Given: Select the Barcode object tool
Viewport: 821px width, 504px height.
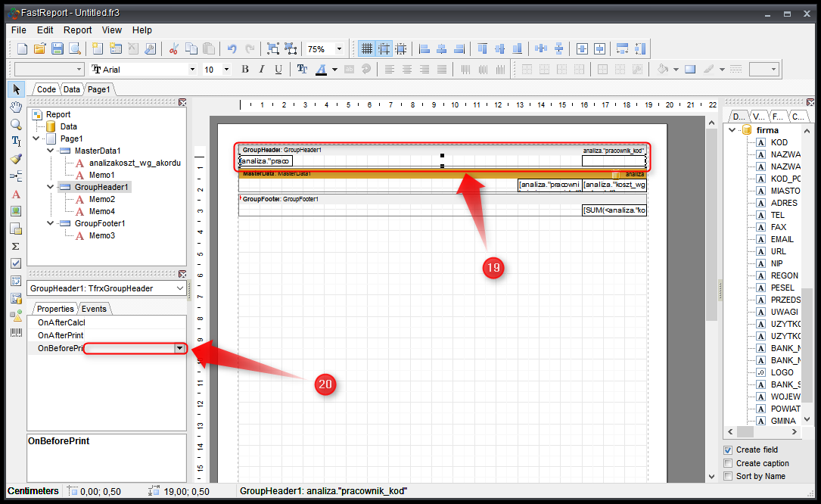Looking at the screenshot, I should pyautogui.click(x=16, y=332).
